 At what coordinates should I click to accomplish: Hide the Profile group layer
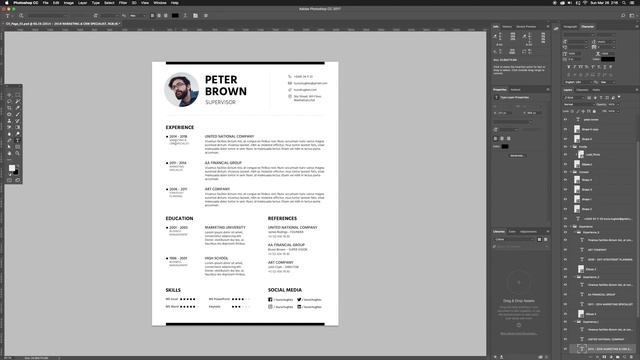tap(565, 146)
